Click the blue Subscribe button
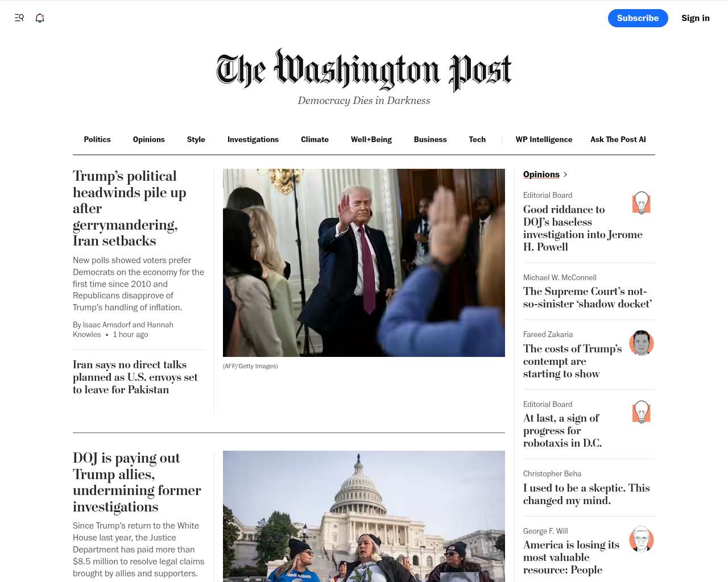Screen dimensions: 728x582 click(x=638, y=18)
